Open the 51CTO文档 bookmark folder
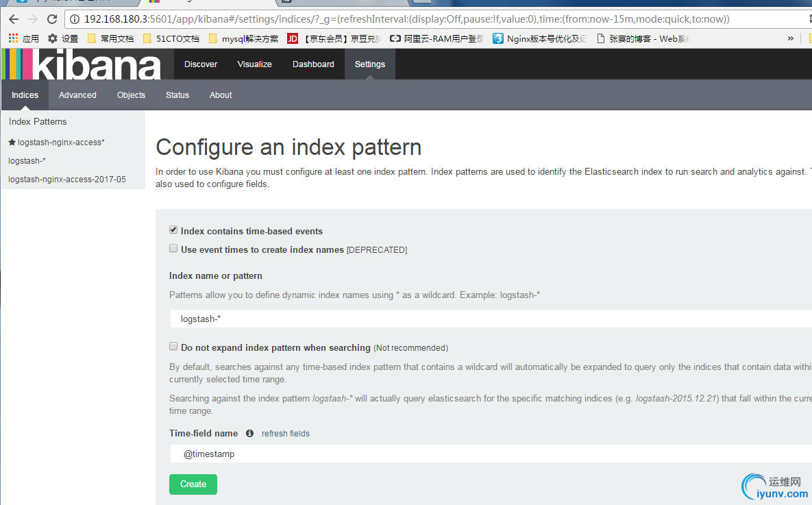This screenshot has width=812, height=505. click(171, 38)
